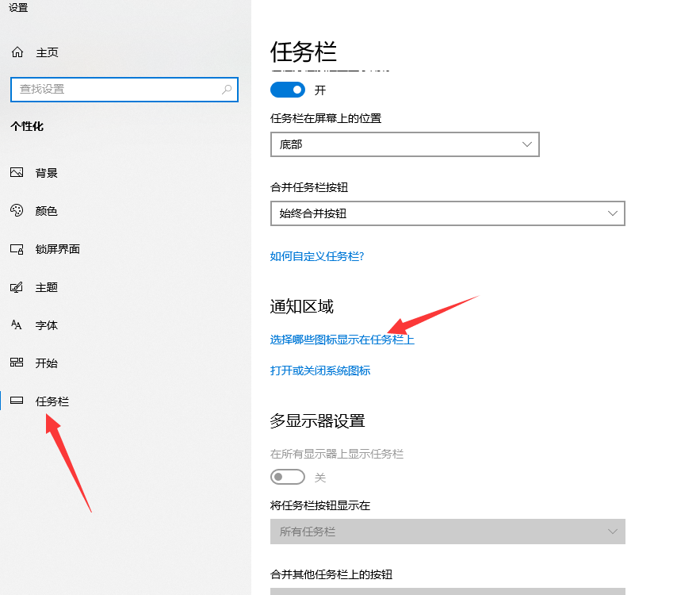
Task: Select the Background picture icon
Action: click(x=17, y=173)
